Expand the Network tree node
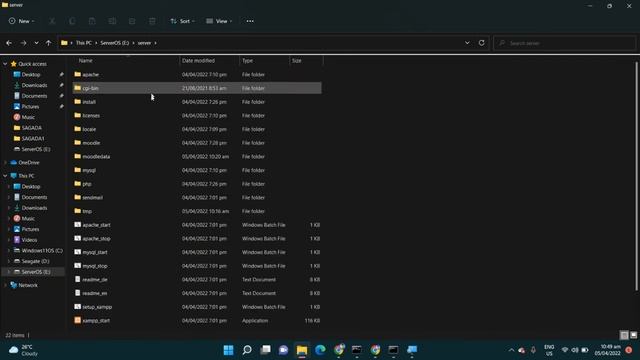This screenshot has width=640, height=360. click(5, 285)
